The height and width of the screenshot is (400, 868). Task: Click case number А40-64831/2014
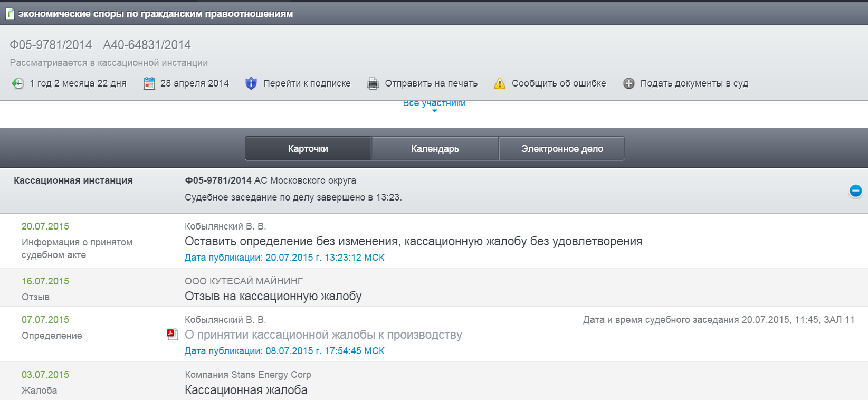pyautogui.click(x=147, y=45)
